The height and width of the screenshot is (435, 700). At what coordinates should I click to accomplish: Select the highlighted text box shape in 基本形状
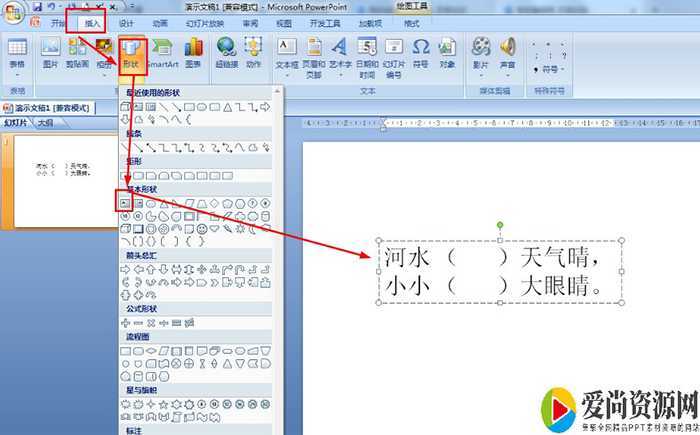[126, 201]
